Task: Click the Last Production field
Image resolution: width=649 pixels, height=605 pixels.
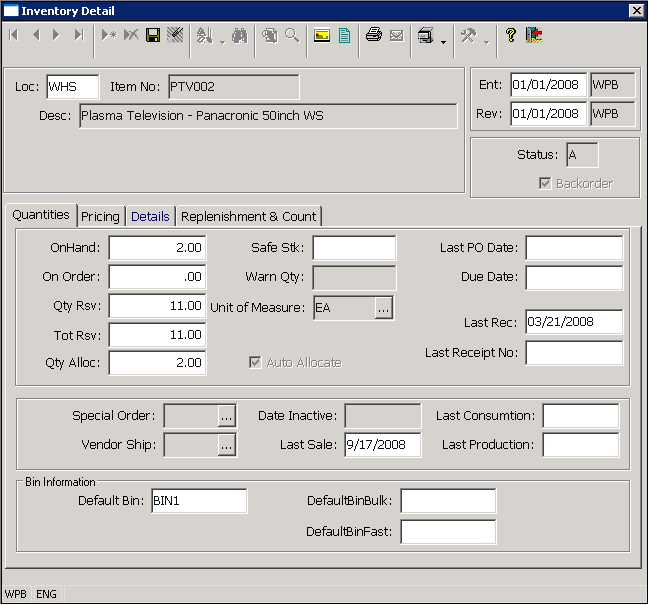Action: (x=581, y=445)
